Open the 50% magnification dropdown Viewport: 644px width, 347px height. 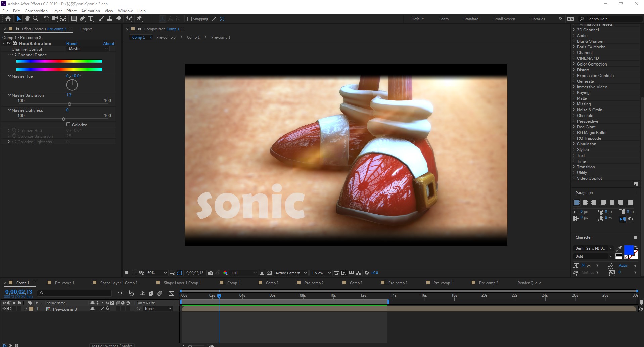click(156, 273)
